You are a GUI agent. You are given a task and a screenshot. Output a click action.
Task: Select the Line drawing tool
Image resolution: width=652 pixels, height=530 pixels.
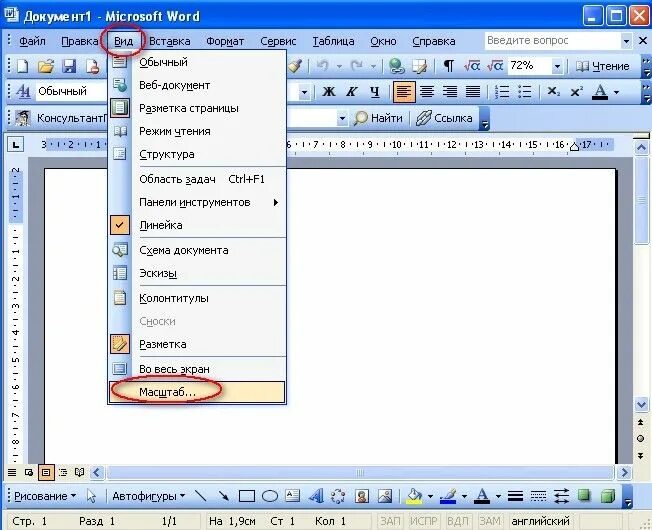pos(200,495)
